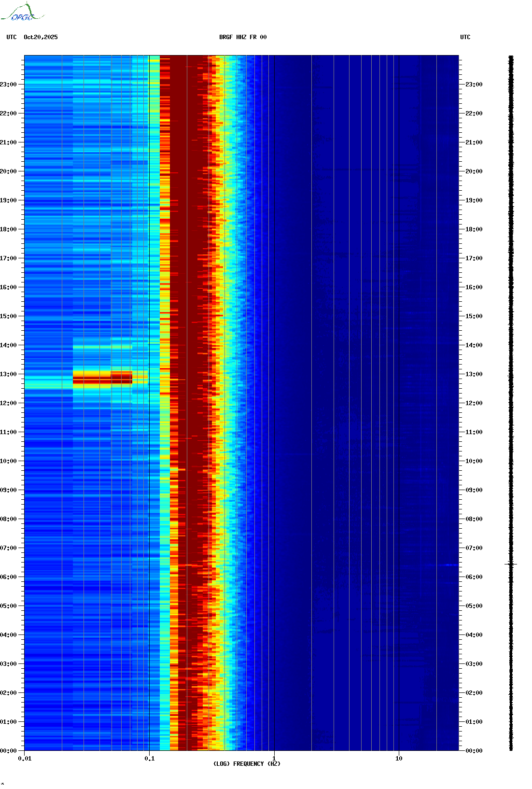Click the seismogram spike marker near 06:30
The height and width of the screenshot is (789, 532).
(511, 564)
